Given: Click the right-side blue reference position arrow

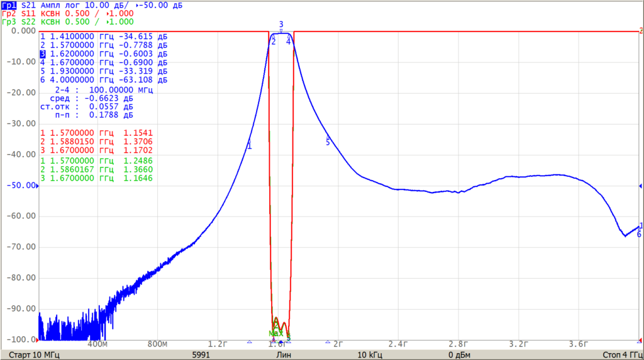Looking at the screenshot, I should (640, 186).
